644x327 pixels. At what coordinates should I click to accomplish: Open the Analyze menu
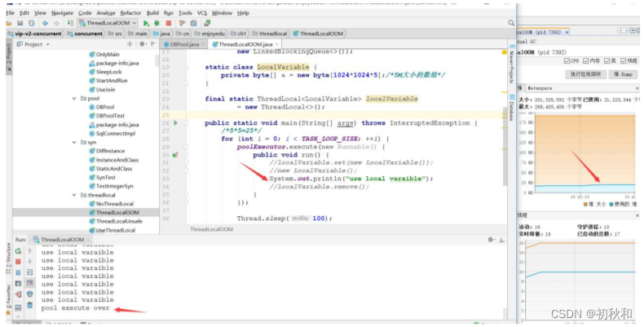coord(106,13)
